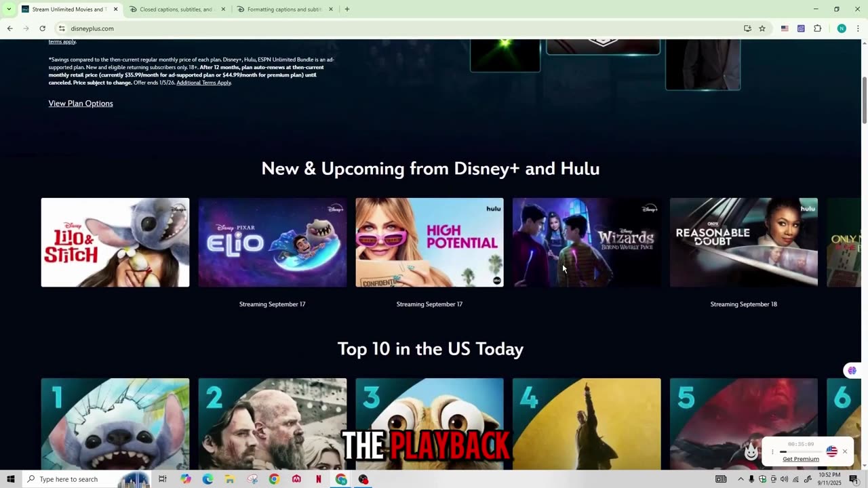Open the High Potential thumbnail

coord(430,242)
